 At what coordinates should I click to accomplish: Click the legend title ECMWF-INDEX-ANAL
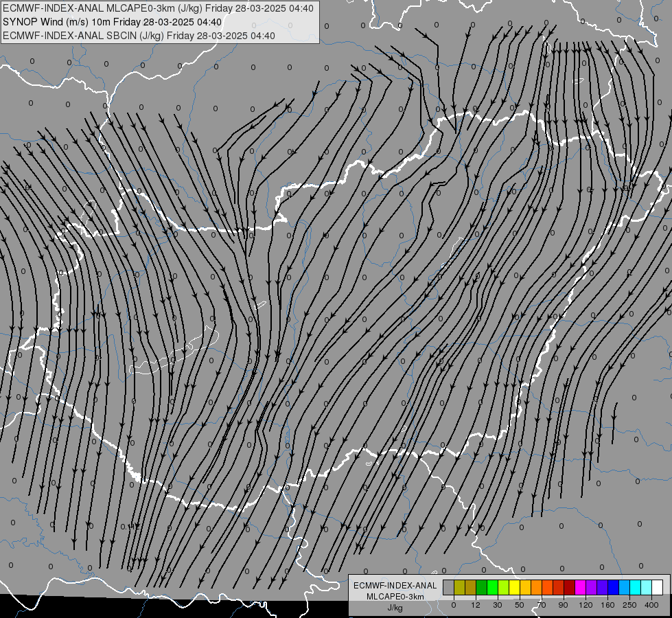(395, 586)
